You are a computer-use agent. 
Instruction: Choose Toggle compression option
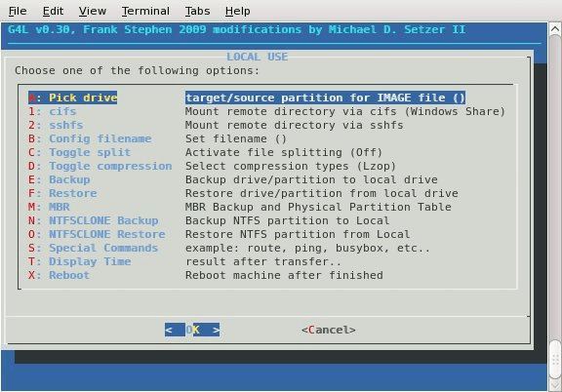pos(100,166)
